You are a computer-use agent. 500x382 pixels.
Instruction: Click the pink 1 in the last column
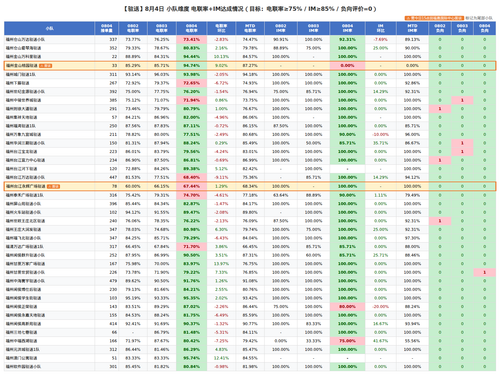pyautogui.click(x=485, y=272)
